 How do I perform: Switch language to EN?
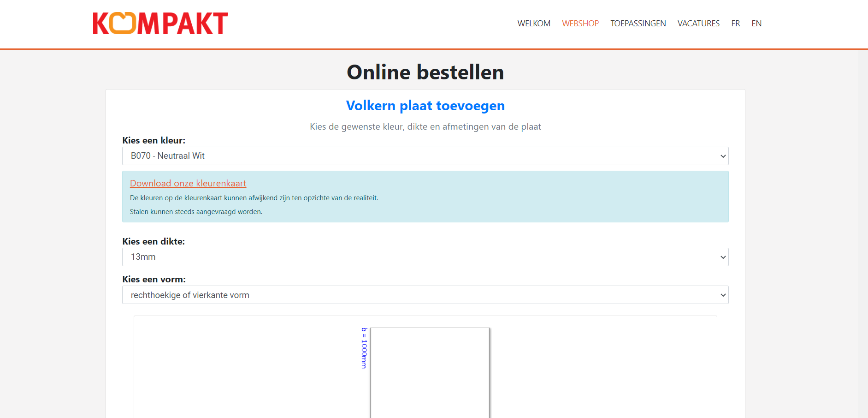[756, 24]
